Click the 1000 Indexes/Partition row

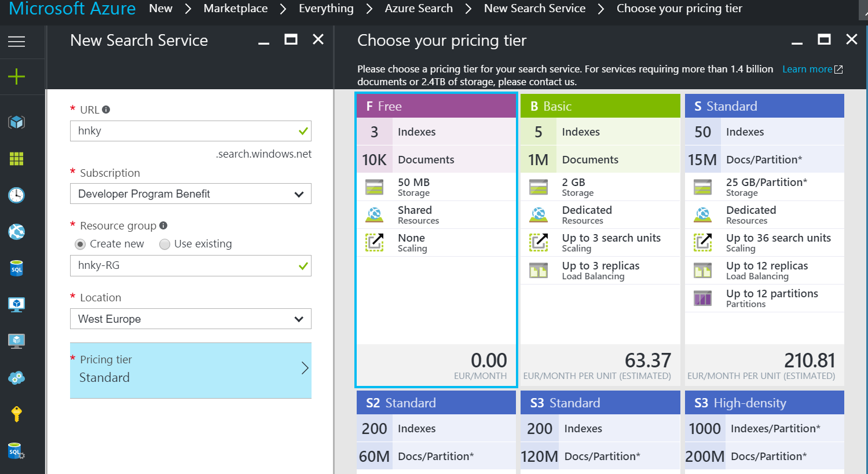coord(764,428)
